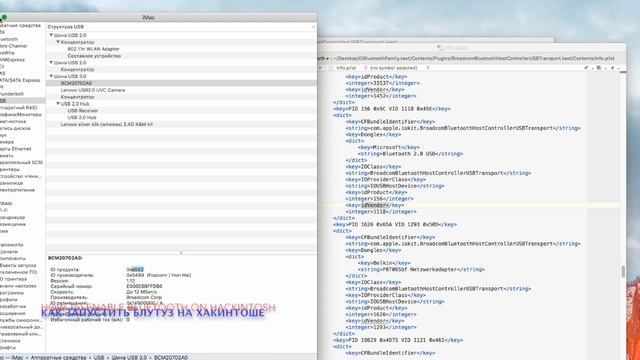Click the vendor ID value 0x0489 (Foxconn / Hon Hai)
The image size is (640, 360).
pyautogui.click(x=158, y=275)
